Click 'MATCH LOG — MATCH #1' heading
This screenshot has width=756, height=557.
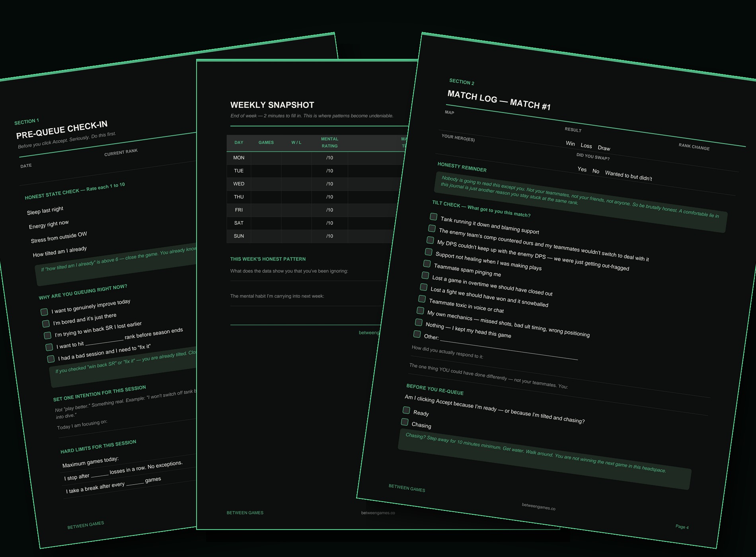pyautogui.click(x=499, y=100)
